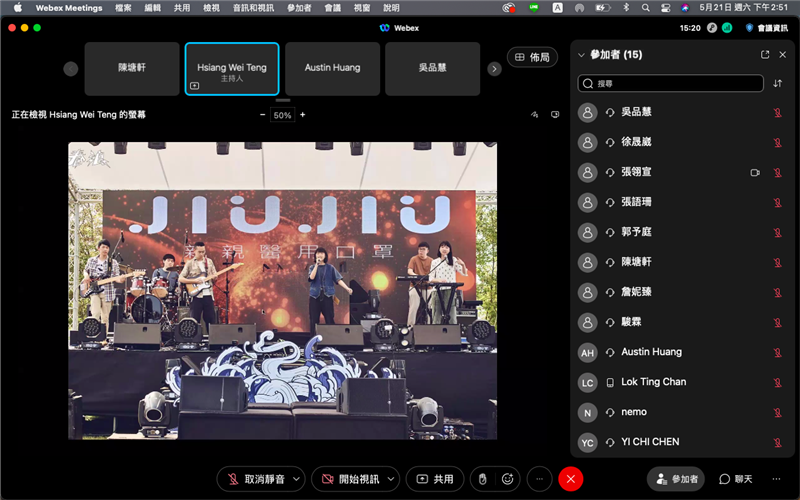Click the participant search field
Image resolution: width=800 pixels, height=500 pixels.
670,84
